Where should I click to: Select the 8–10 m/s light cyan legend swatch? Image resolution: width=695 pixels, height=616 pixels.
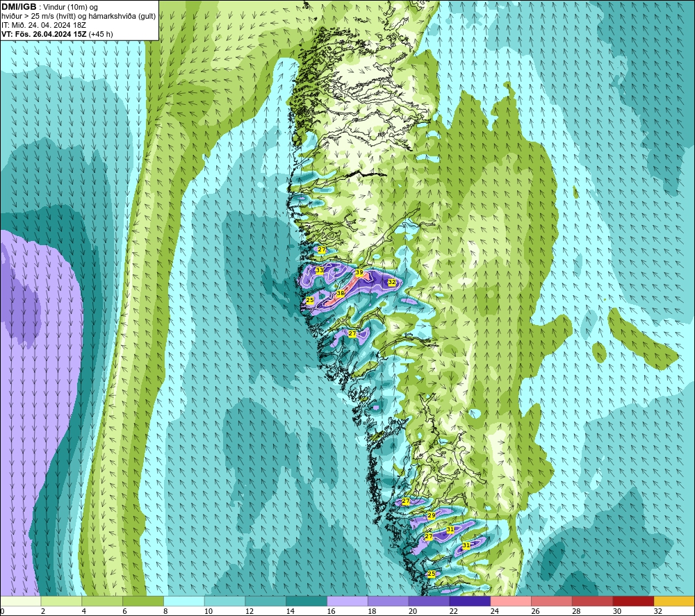[184, 601]
